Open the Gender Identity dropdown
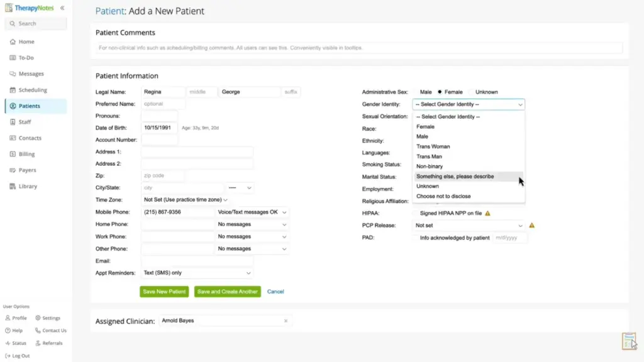Viewport: 644px width, 362px height. click(469, 104)
